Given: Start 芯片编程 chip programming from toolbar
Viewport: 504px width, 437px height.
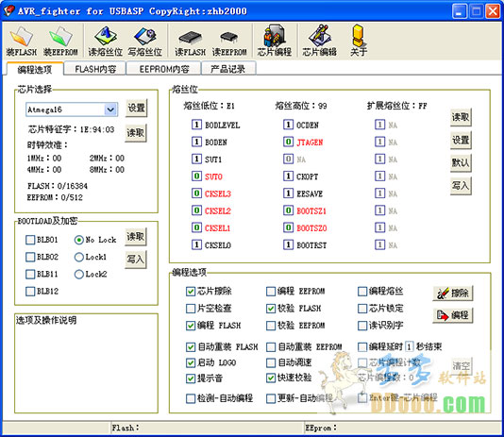Looking at the screenshot, I should 274,42.
